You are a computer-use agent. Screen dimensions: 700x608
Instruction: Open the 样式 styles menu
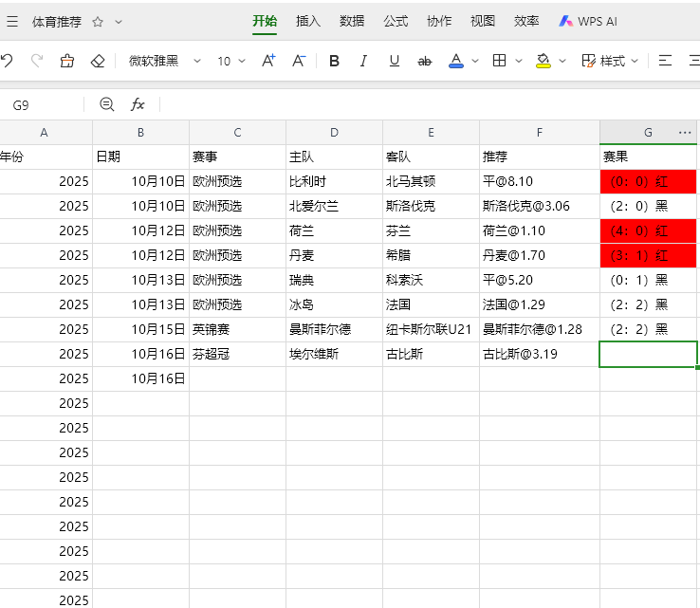(610, 61)
